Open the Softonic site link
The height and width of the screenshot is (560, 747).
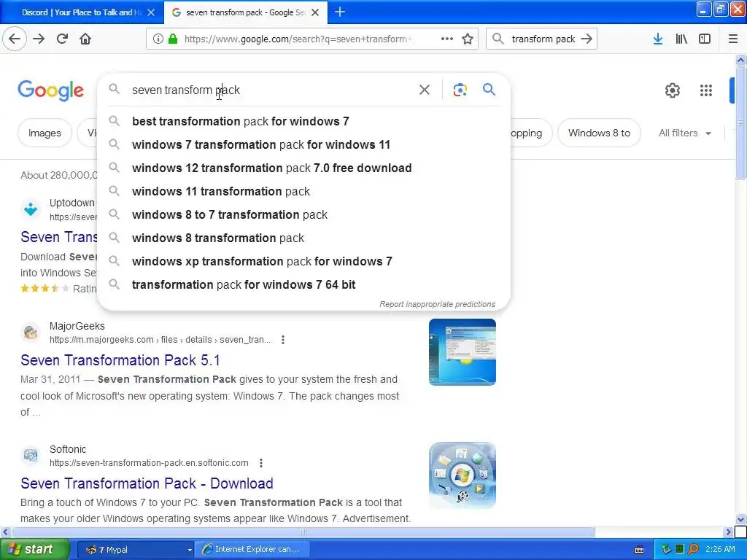pos(149,463)
